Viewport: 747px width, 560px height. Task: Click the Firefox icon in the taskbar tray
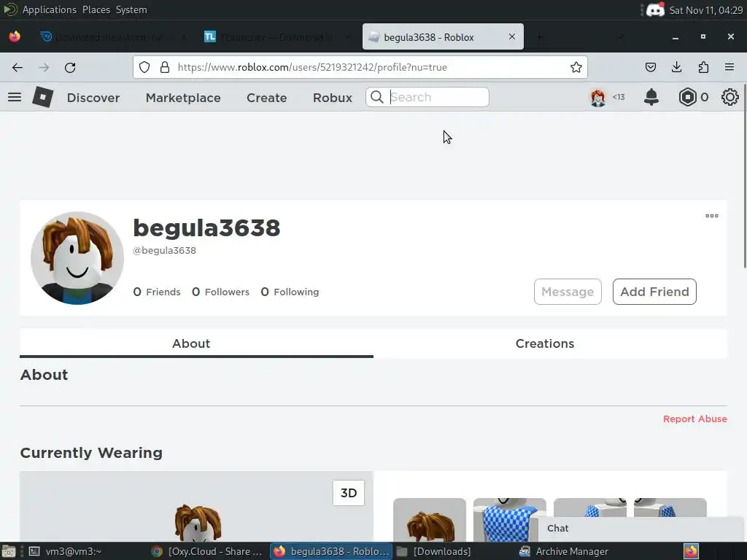(691, 551)
